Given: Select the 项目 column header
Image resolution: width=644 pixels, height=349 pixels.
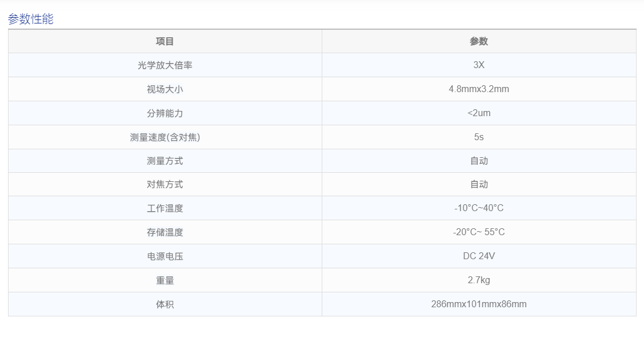Looking at the screenshot, I should point(165,41).
